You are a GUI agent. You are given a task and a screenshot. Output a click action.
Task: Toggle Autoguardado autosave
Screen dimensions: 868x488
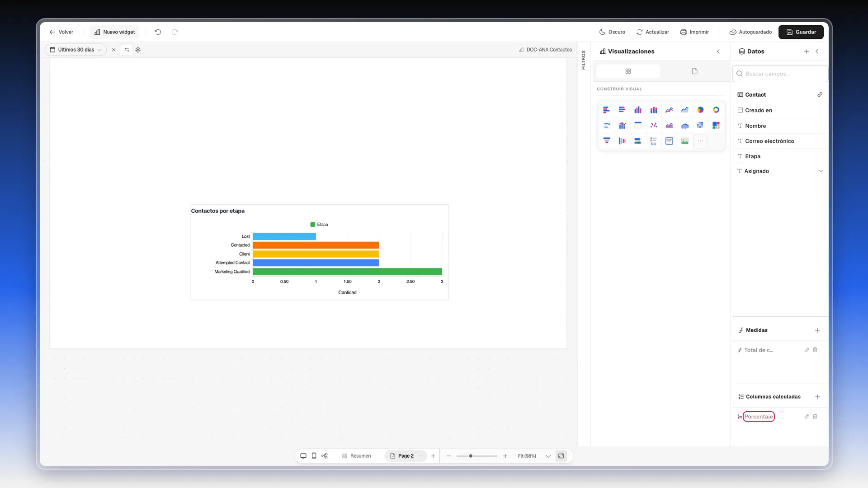click(750, 32)
